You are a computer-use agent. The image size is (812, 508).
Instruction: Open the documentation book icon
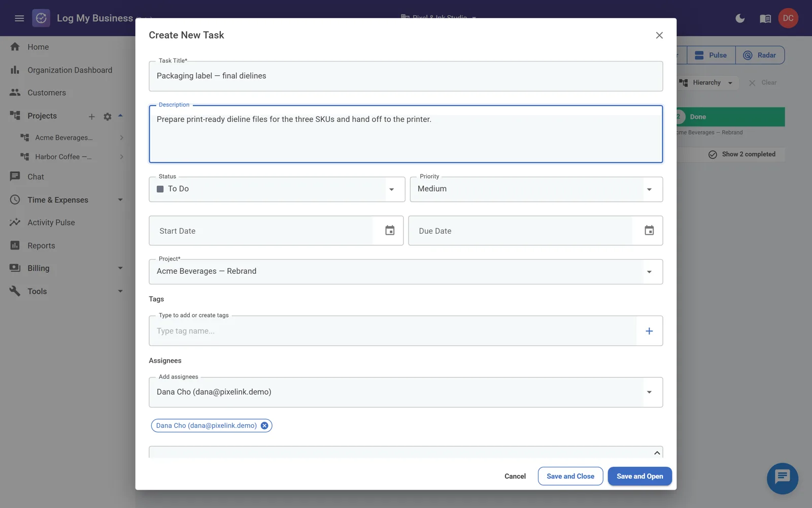pos(765,19)
